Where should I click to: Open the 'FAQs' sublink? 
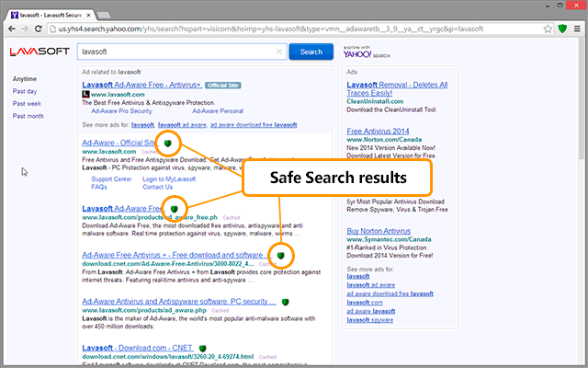99,187
